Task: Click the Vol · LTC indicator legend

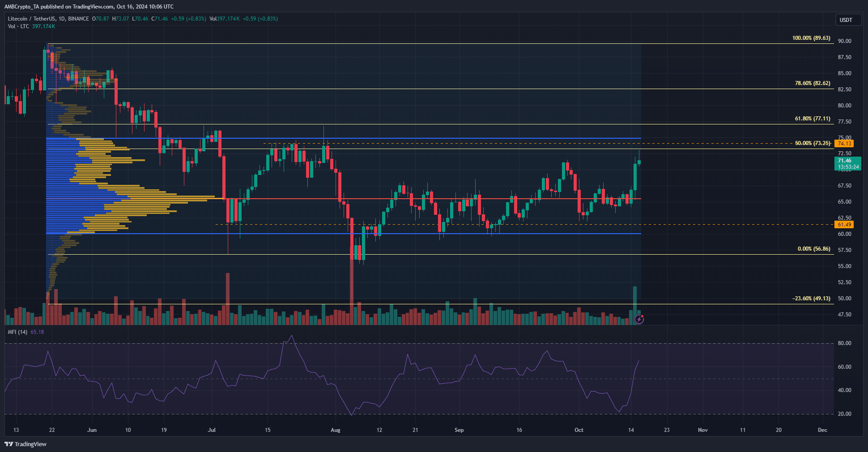Action: pos(18,26)
